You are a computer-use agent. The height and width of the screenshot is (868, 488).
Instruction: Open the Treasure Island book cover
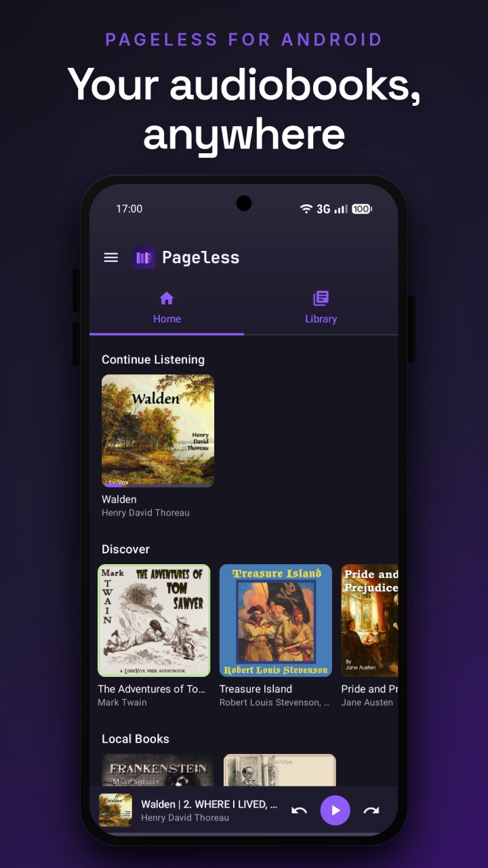click(276, 620)
